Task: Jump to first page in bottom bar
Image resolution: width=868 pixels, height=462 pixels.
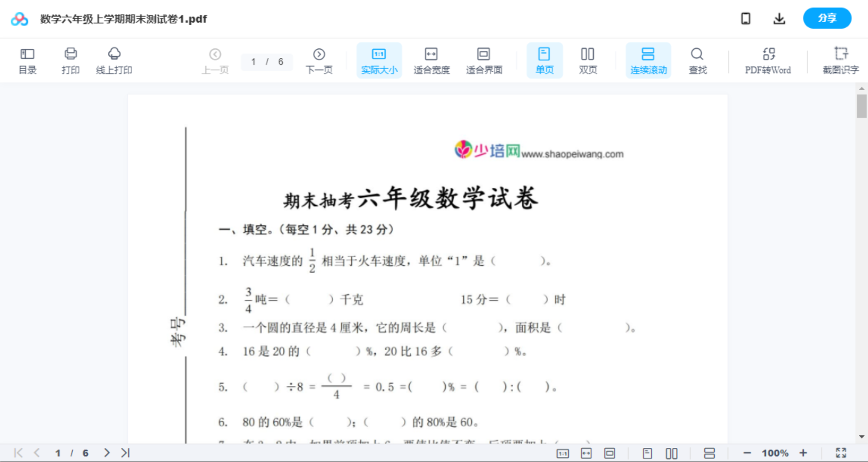Action: click(x=18, y=453)
